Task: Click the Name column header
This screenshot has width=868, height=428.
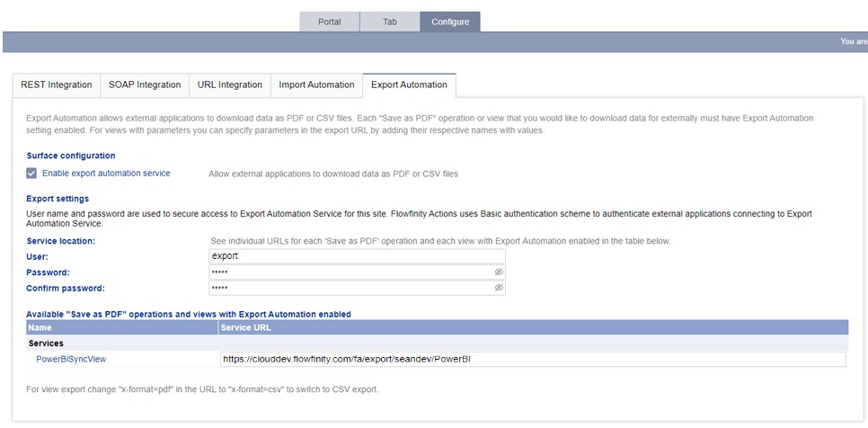Action: click(x=42, y=328)
